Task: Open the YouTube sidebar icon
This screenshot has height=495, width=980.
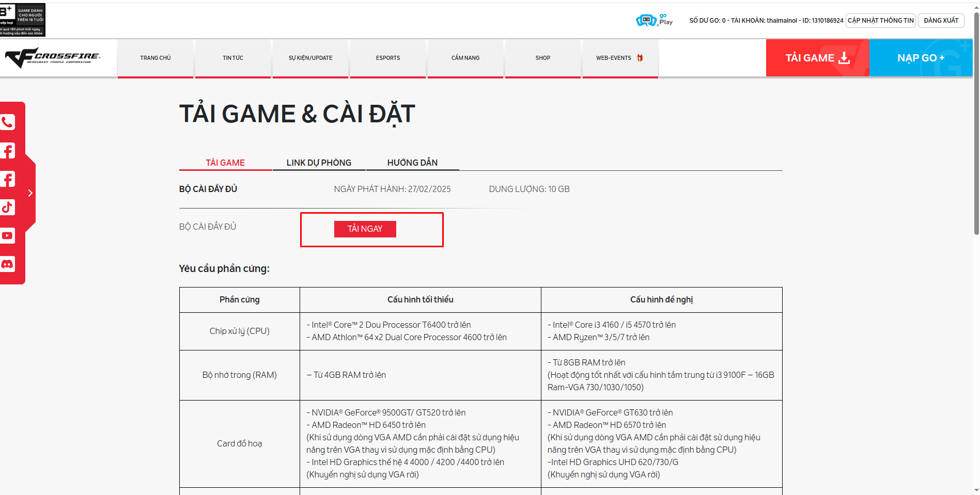Action: pyautogui.click(x=8, y=236)
